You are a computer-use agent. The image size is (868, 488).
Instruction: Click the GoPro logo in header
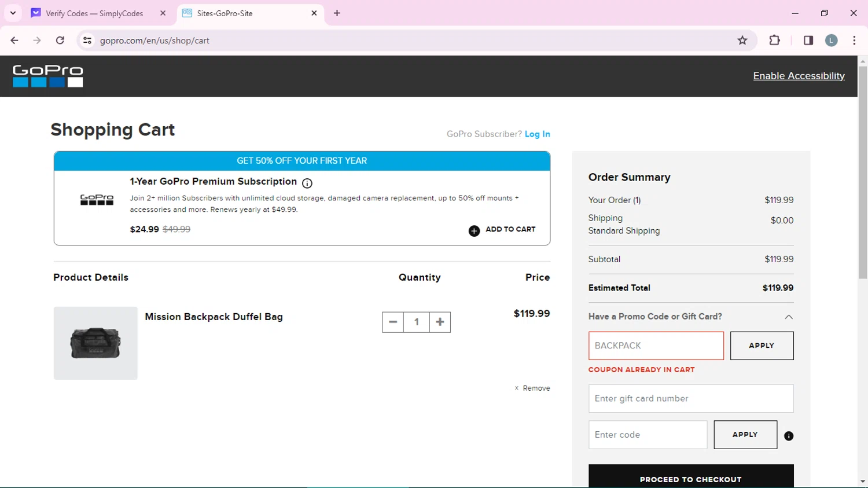[48, 76]
